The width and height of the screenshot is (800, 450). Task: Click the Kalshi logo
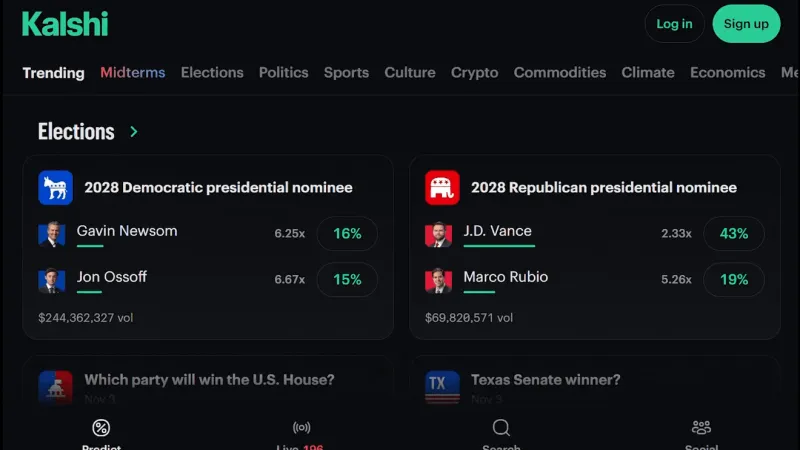[x=65, y=24]
